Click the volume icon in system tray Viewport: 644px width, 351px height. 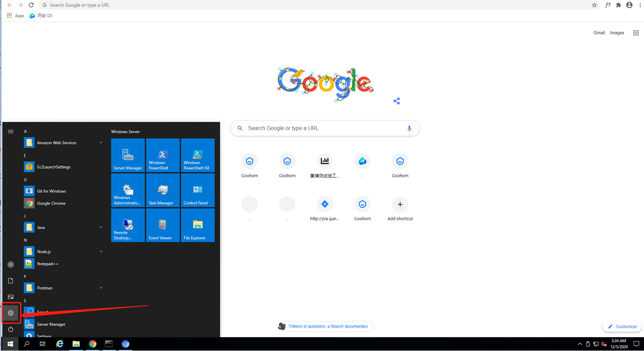click(604, 344)
